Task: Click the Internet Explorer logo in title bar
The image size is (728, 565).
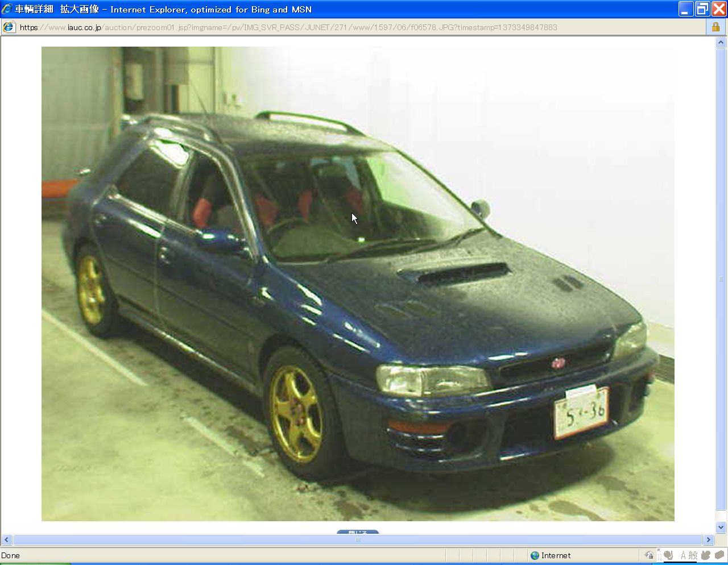Action: click(7, 9)
